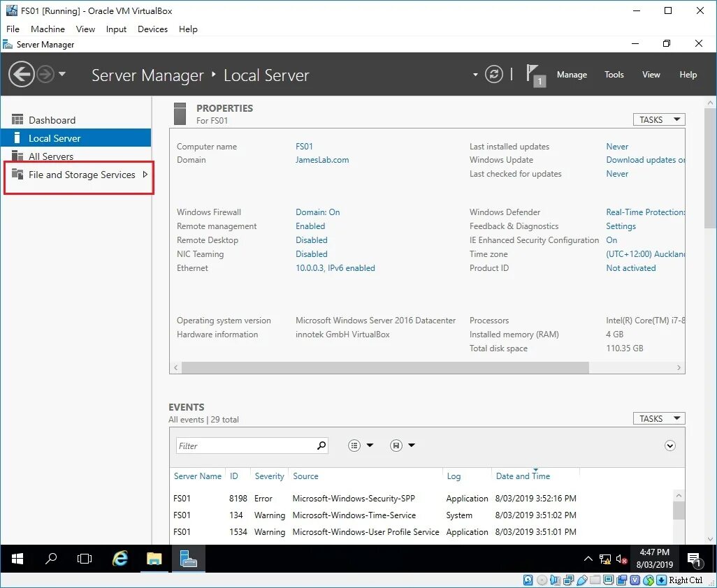The image size is (717, 588).
Task: Open the Properties TASKS dropdown
Action: 659,119
